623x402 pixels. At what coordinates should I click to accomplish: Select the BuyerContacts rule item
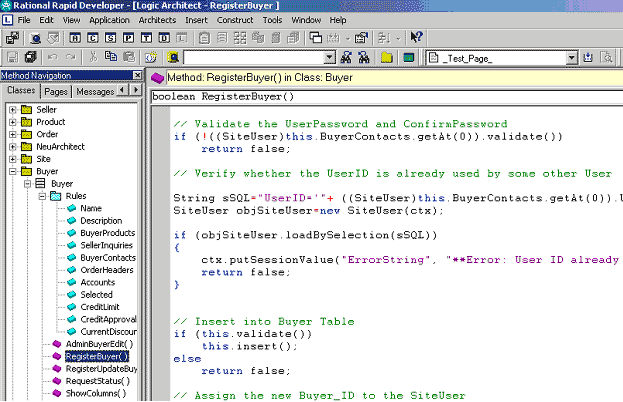(107, 257)
